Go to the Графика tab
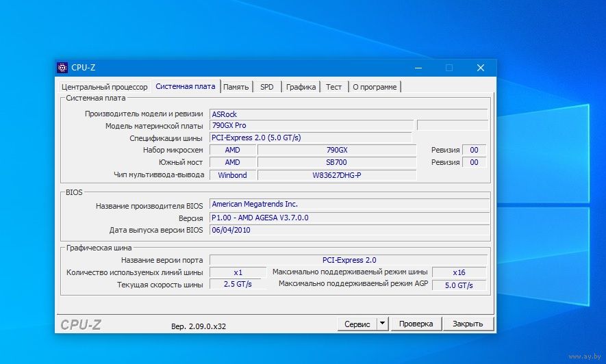The height and width of the screenshot is (364, 606). point(301,87)
